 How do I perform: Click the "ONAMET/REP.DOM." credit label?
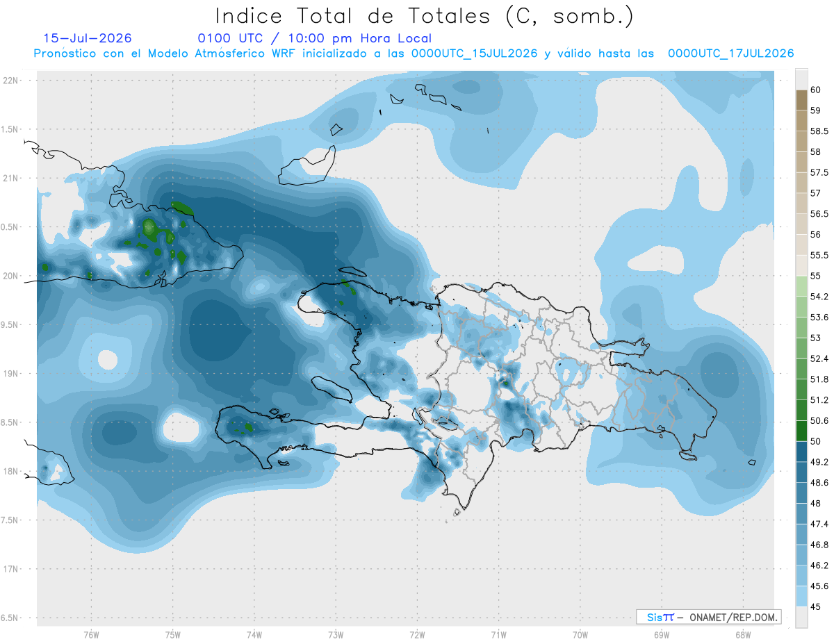pos(735,617)
